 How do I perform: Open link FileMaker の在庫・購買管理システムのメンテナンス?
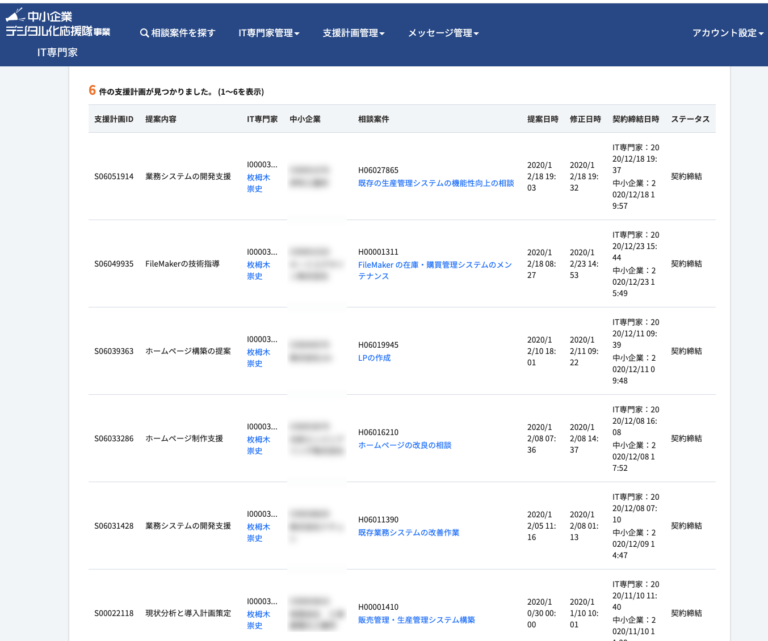(435, 270)
